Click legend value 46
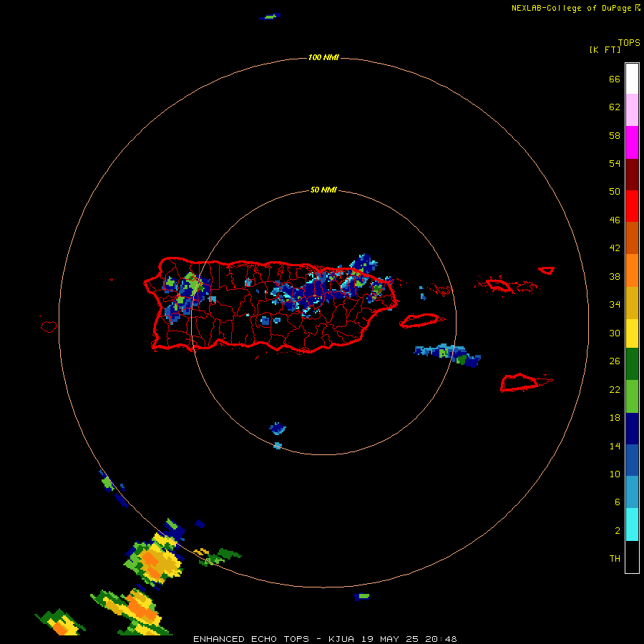The width and height of the screenshot is (644, 644). pos(615,220)
